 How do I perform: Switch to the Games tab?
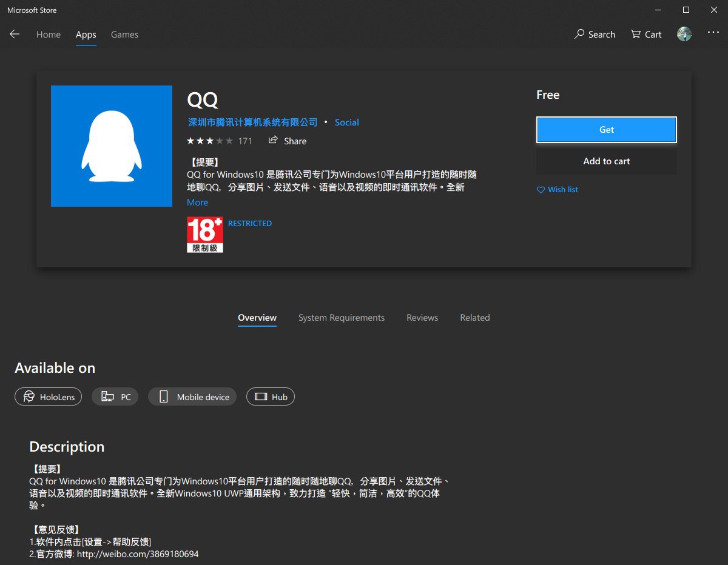[x=124, y=35]
